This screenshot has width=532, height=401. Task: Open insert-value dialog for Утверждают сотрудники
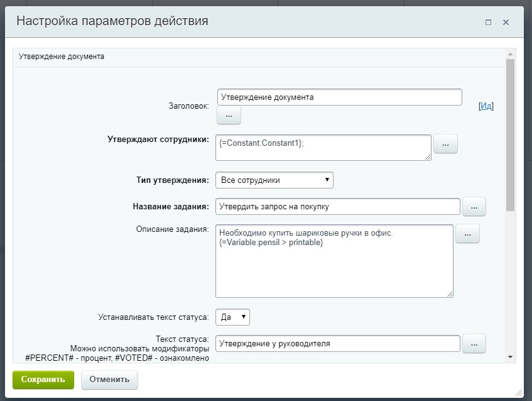[x=446, y=143]
